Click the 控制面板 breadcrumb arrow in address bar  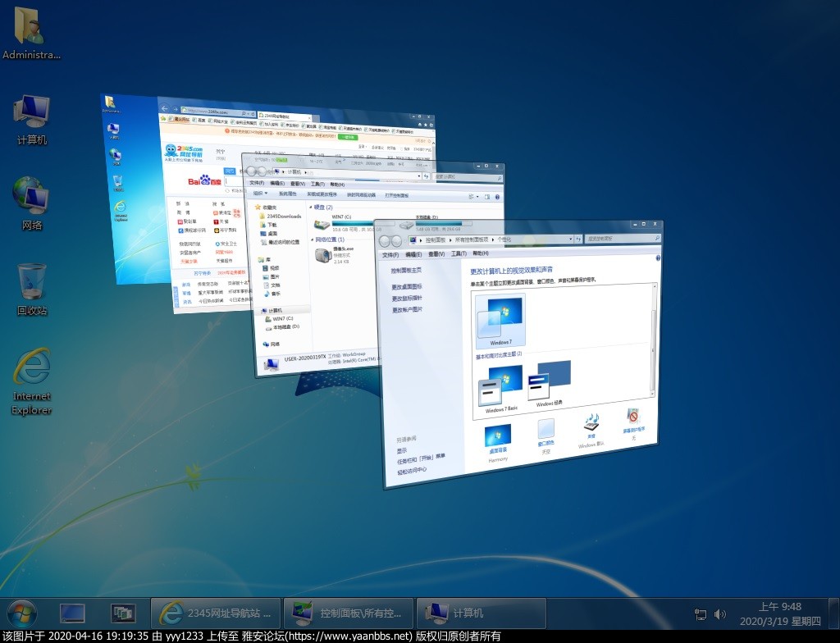pos(450,240)
